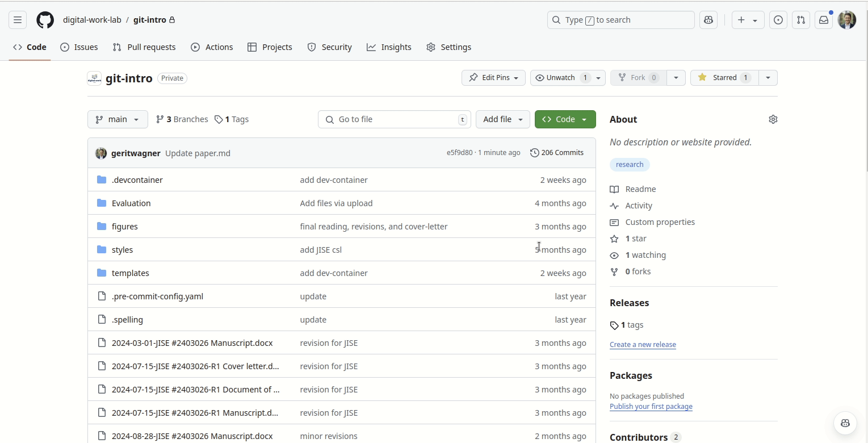
Task: Switch to the Security tab
Action: tap(329, 47)
